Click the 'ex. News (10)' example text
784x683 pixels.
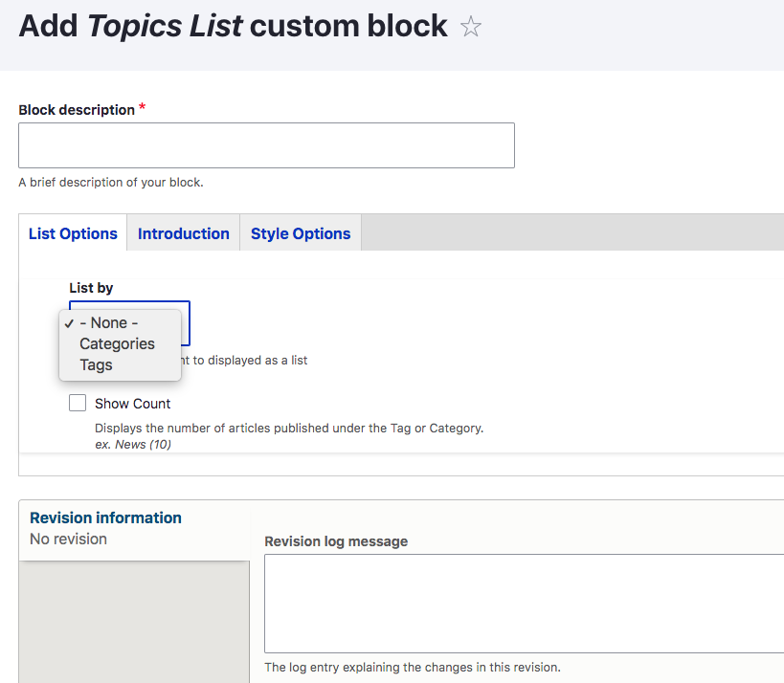133,445
